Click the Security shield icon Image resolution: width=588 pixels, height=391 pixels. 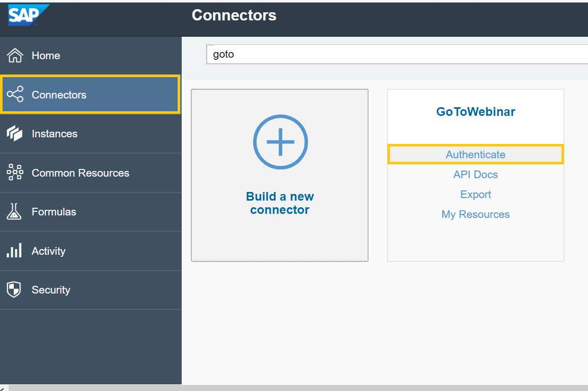(14, 289)
